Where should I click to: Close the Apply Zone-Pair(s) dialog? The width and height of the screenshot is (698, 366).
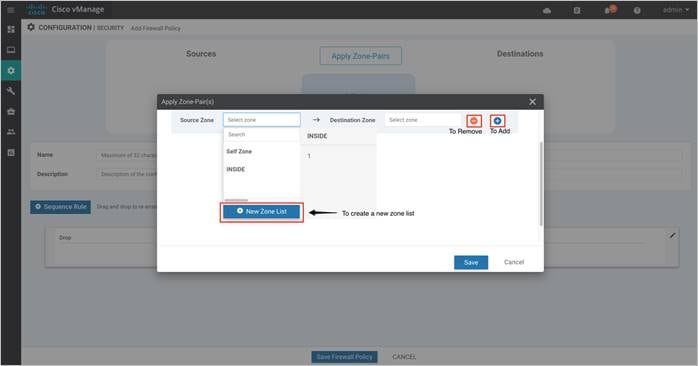532,102
